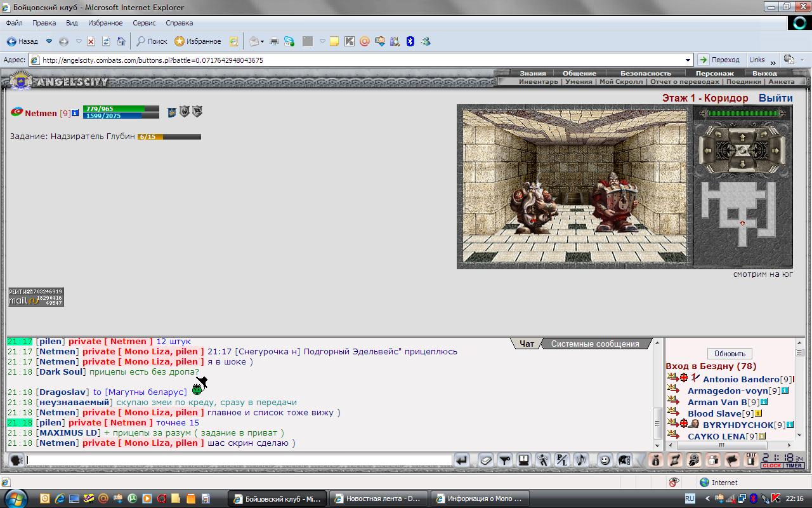The width and height of the screenshot is (812, 508).
Task: Click the Bluetooth icon in IE toolbar
Action: 410,41
